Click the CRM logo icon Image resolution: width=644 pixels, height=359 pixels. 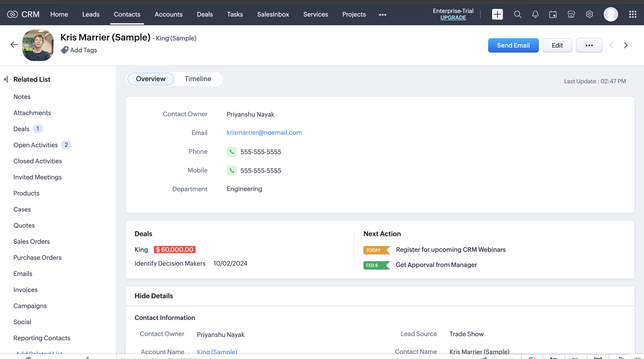(x=12, y=14)
